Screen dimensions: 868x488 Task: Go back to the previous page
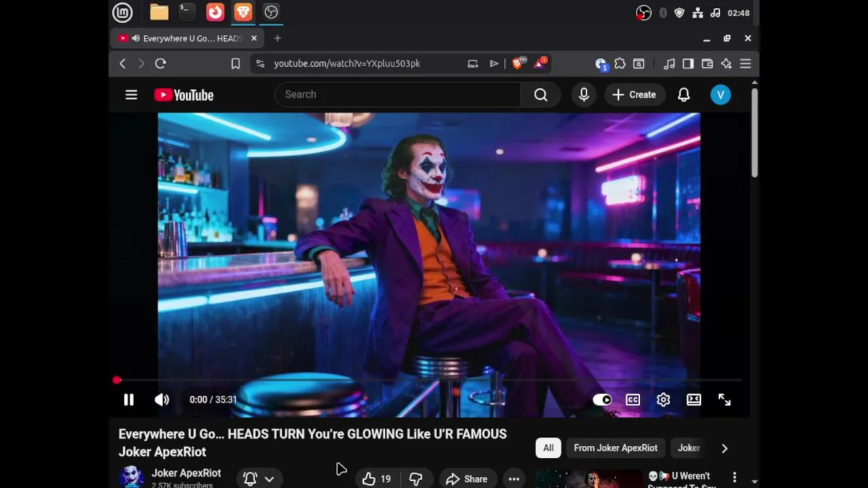coord(123,64)
